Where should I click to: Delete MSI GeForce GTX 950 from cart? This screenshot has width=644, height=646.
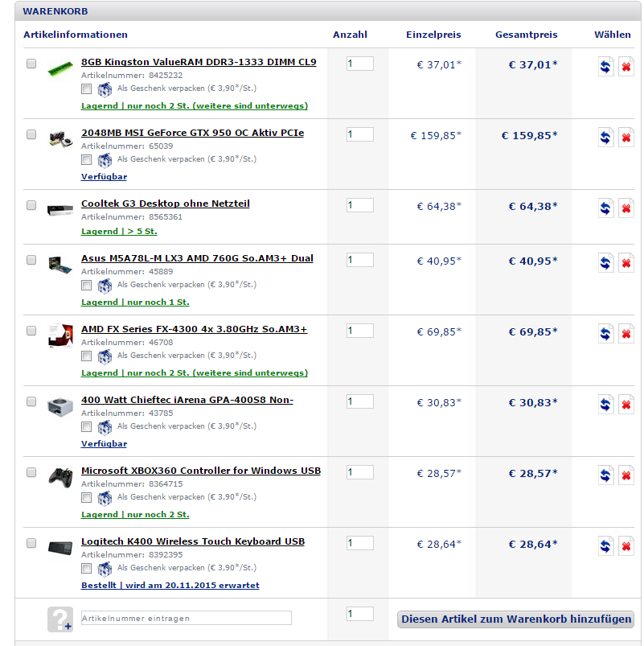[x=626, y=138]
